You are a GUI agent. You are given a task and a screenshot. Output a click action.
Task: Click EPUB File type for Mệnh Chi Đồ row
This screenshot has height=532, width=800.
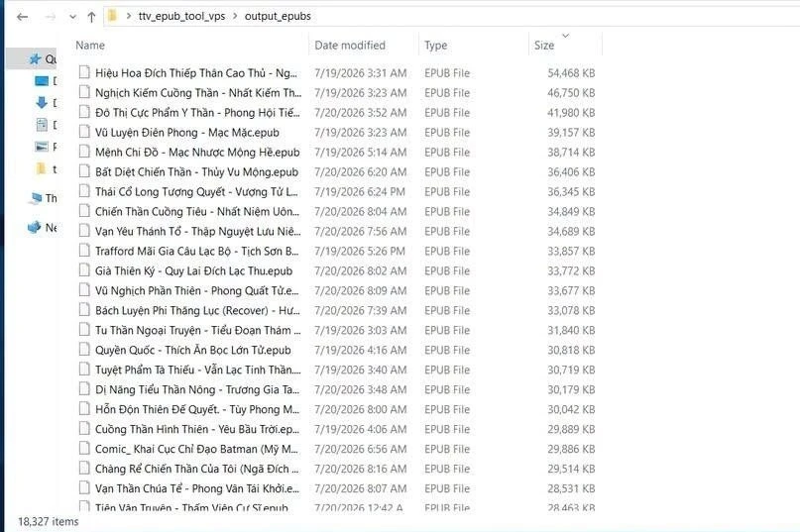click(x=447, y=153)
